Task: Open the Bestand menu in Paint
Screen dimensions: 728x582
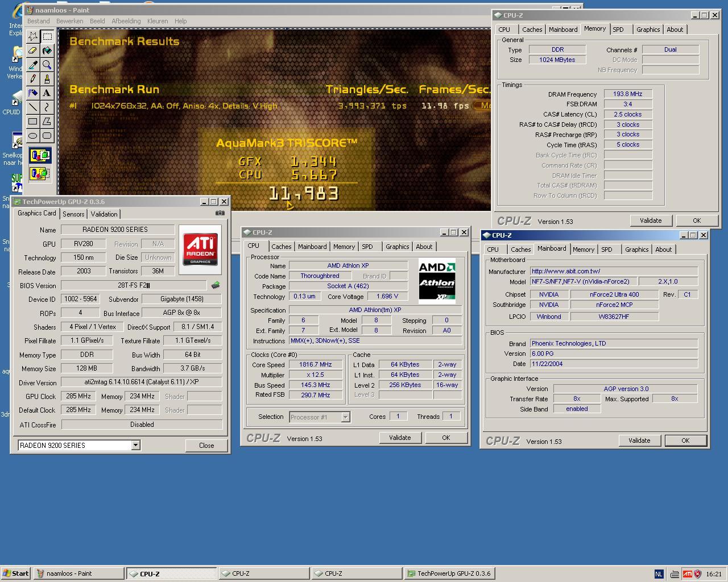Action: tap(39, 21)
